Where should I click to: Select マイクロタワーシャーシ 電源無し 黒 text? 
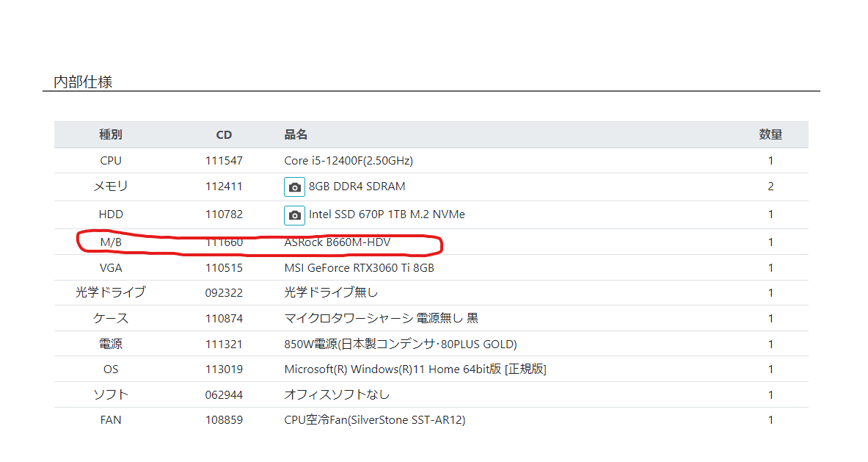(382, 319)
